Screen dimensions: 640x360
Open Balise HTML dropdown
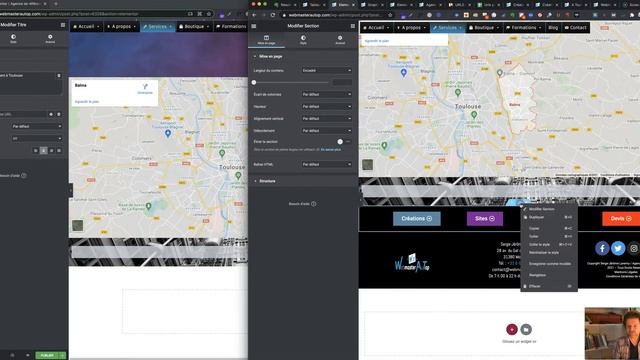[327, 164]
